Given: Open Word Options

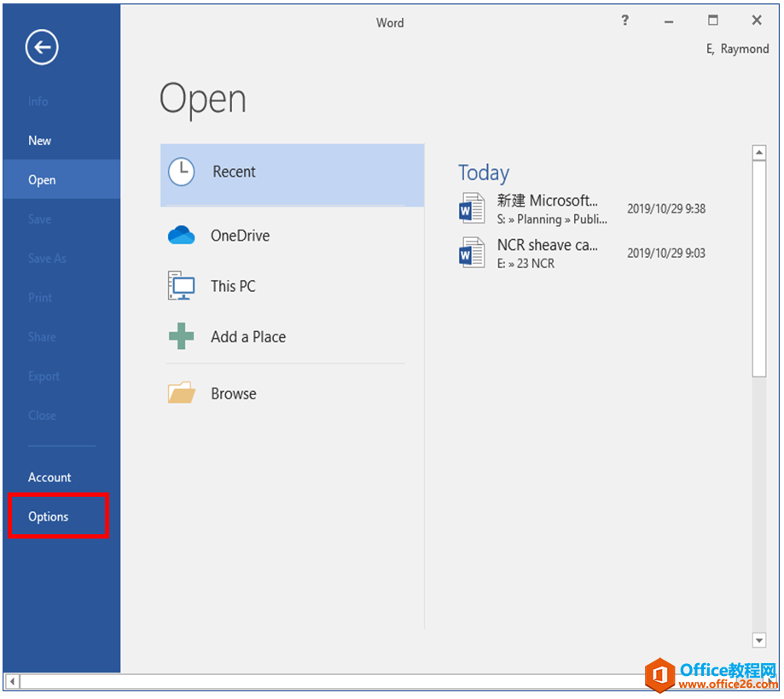Looking at the screenshot, I should 49,516.
